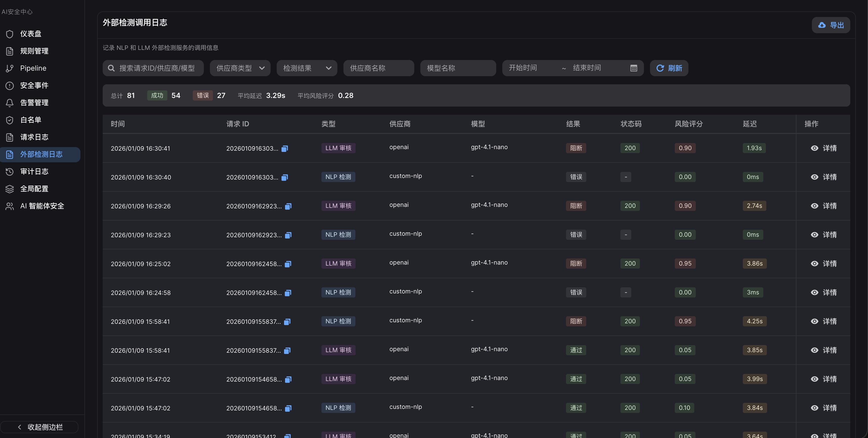The image size is (868, 438).
Task: Open the 仪表盘 dashboard via shield icon
Action: tap(9, 34)
